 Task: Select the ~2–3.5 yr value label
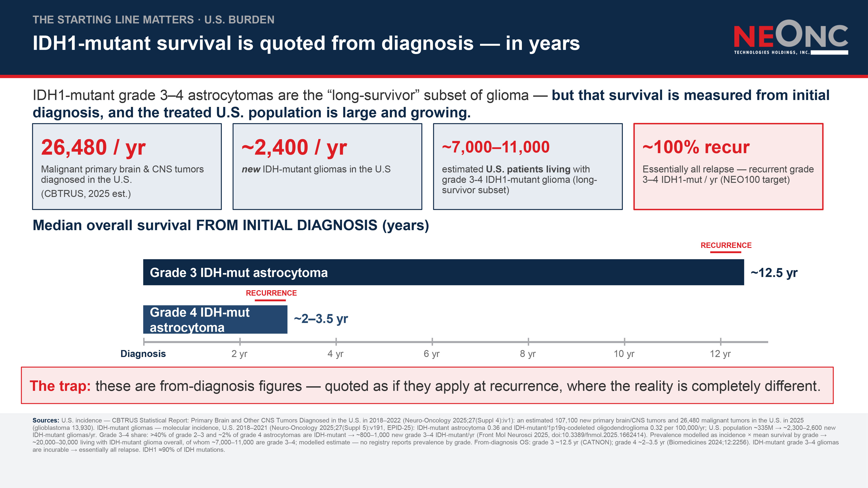coord(321,319)
